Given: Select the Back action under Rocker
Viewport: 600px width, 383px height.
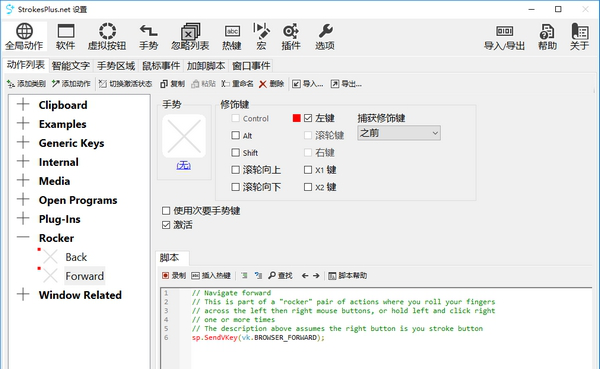Looking at the screenshot, I should pos(76,257).
